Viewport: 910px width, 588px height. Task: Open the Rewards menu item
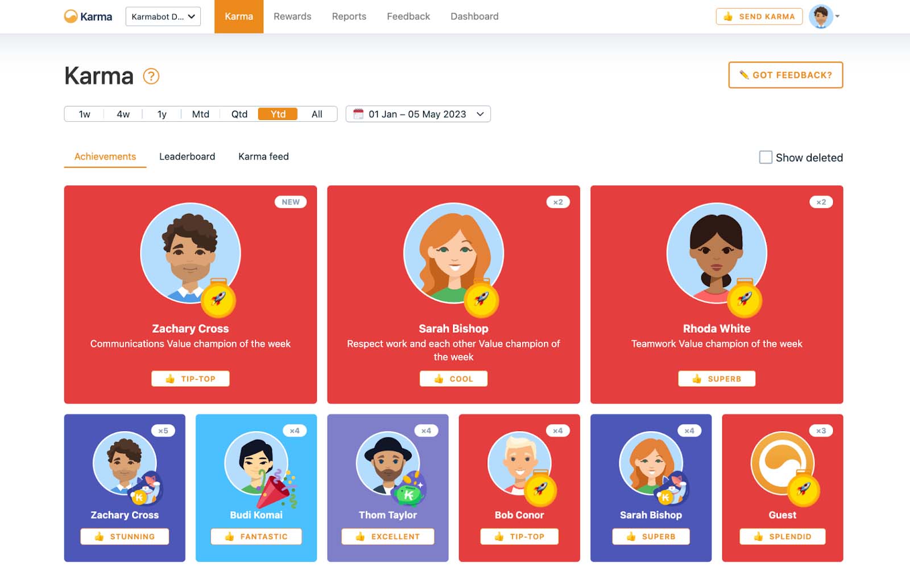pyautogui.click(x=292, y=16)
